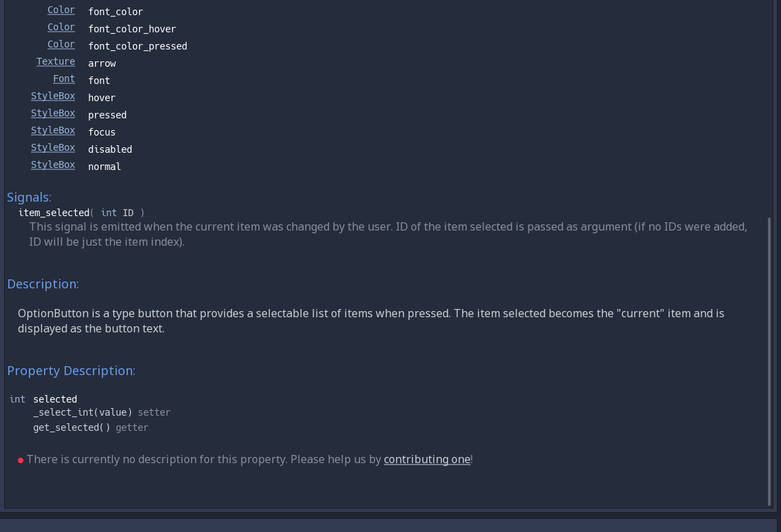Open the Color type for font_color_hover
The height and width of the screenshot is (532, 781).
pos(61,27)
